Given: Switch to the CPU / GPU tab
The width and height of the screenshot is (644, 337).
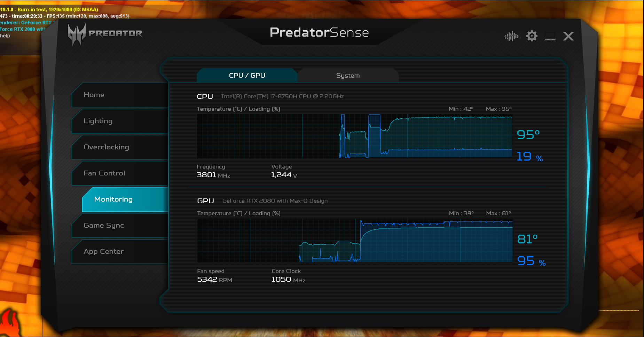Looking at the screenshot, I should tap(247, 75).
